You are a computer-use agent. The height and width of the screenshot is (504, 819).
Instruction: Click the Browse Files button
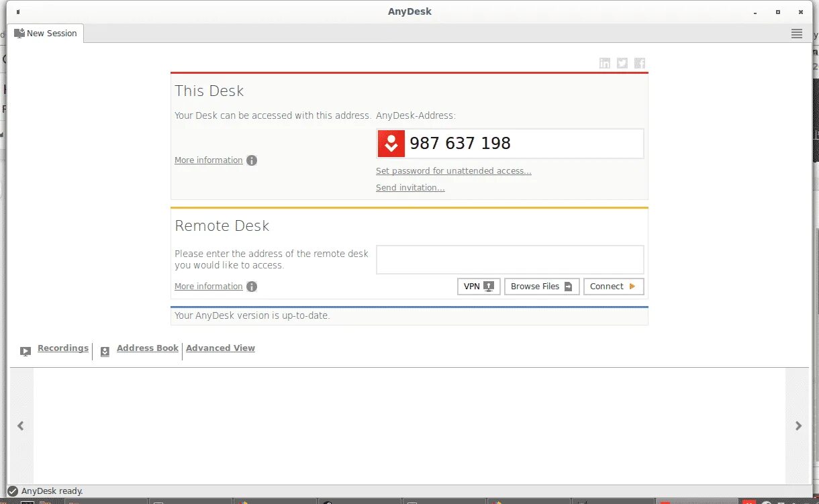[542, 287]
